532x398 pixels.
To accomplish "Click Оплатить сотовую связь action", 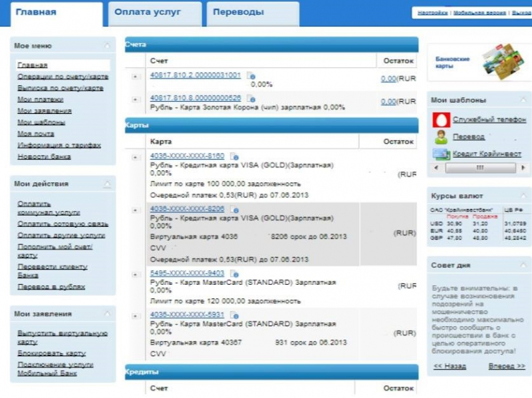I will [63, 224].
